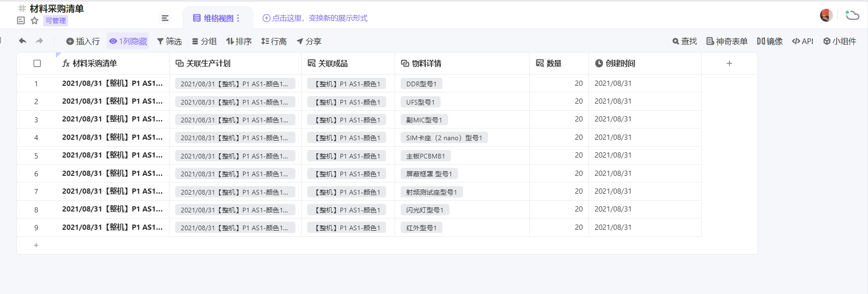868x294 pixels.
Task: Expand the 筛选 filter options
Action: click(x=169, y=41)
